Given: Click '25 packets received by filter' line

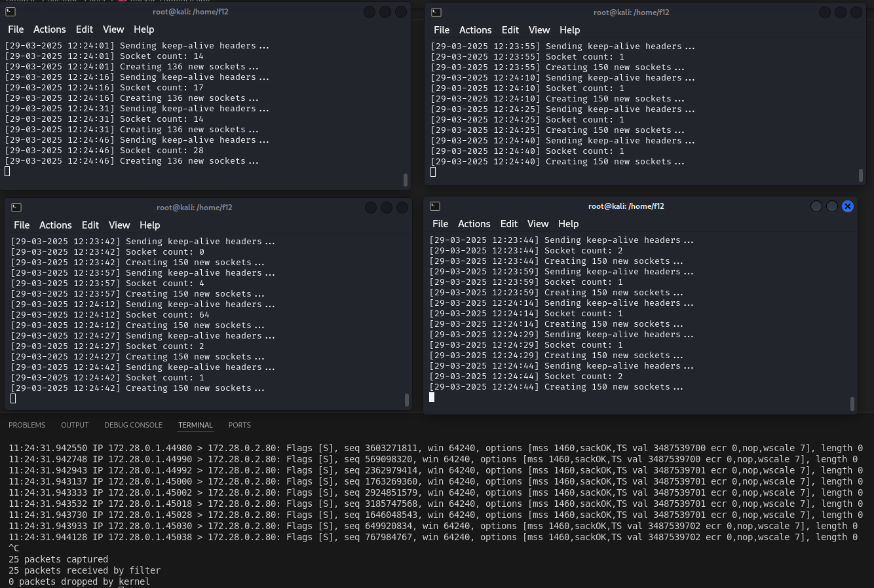Looking at the screenshot, I should (x=85, y=570).
